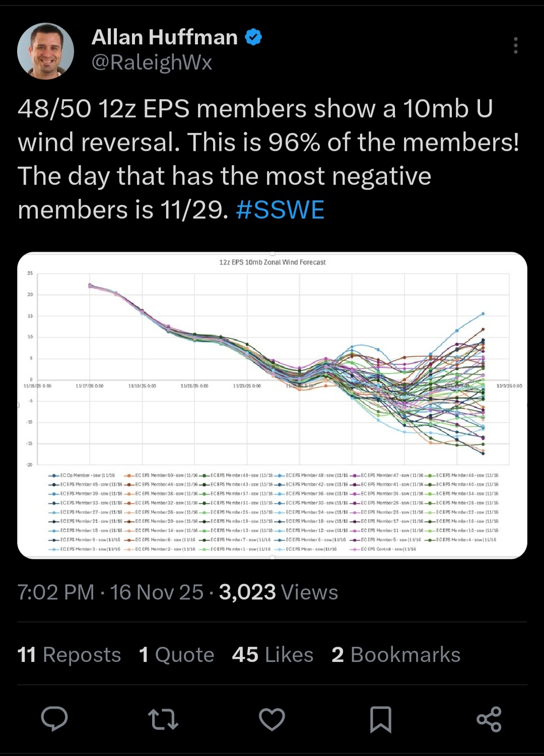
Task: Like the tweet with heart icon
Action: pos(272,719)
